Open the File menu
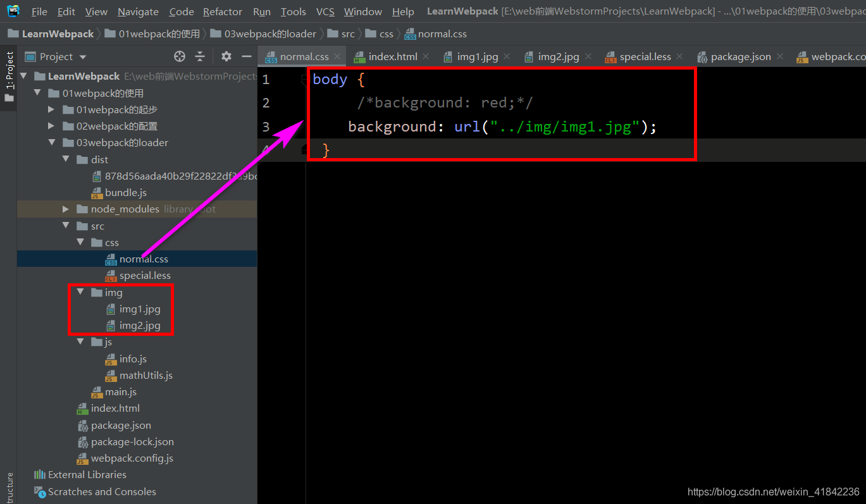Image resolution: width=866 pixels, height=504 pixels. tap(39, 11)
